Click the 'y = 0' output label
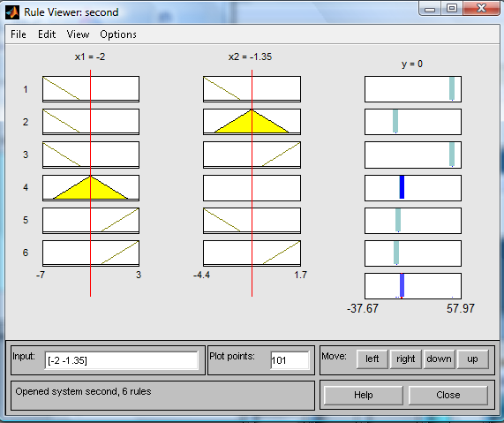This screenshot has width=504, height=423. [412, 64]
